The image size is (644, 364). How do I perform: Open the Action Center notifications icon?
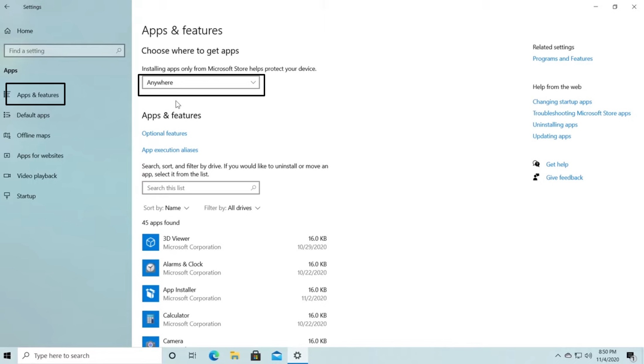click(631, 356)
